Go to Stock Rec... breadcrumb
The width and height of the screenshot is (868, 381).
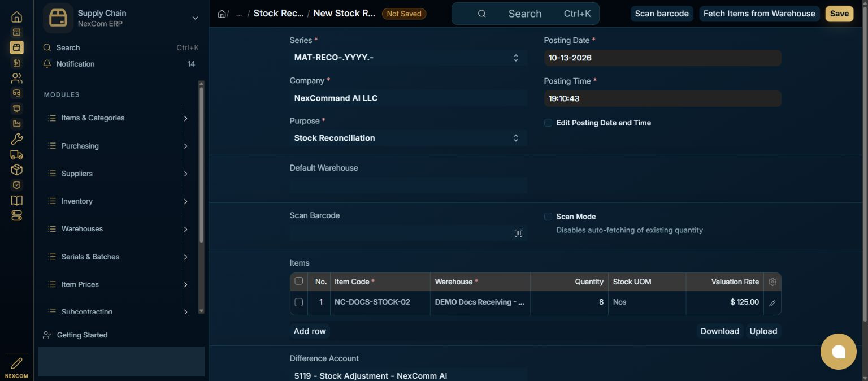point(278,13)
